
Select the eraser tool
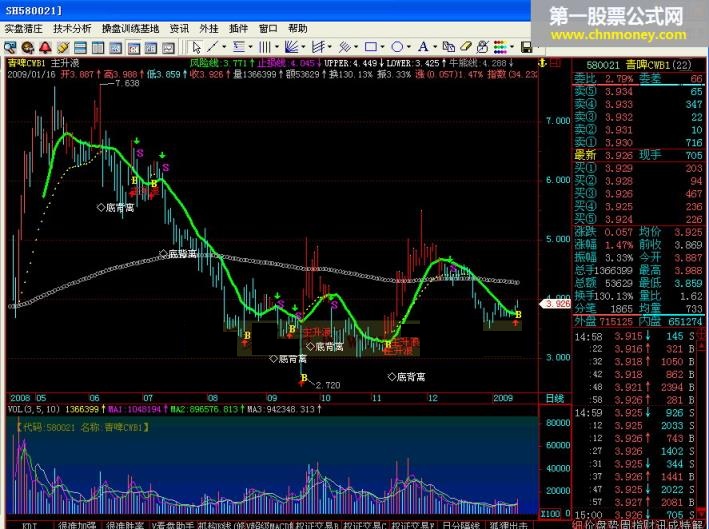tap(466, 47)
